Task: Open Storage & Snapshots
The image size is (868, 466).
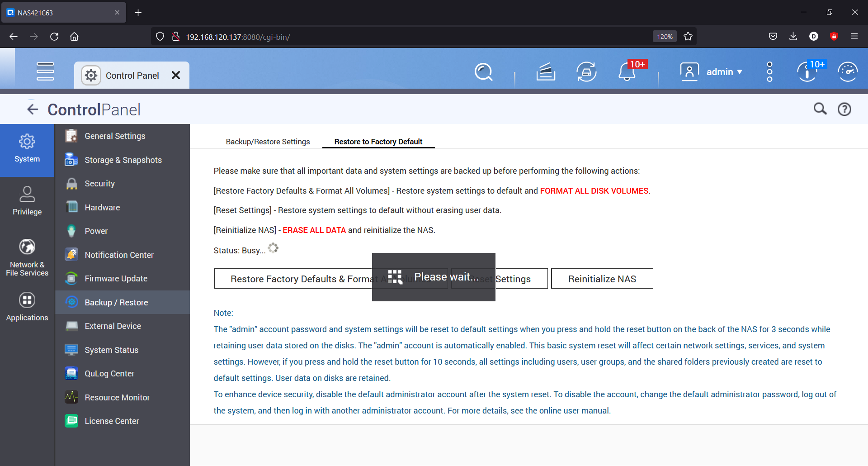Action: (x=122, y=160)
